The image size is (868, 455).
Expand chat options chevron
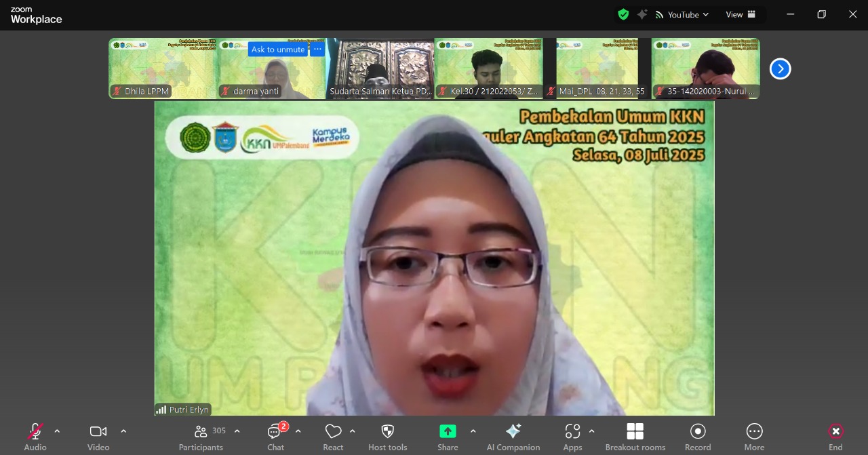click(298, 431)
